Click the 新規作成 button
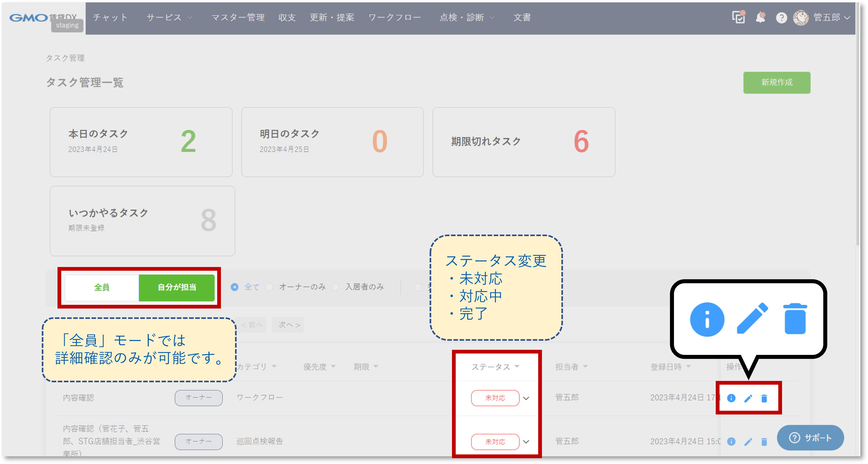868x464 pixels. tap(777, 82)
